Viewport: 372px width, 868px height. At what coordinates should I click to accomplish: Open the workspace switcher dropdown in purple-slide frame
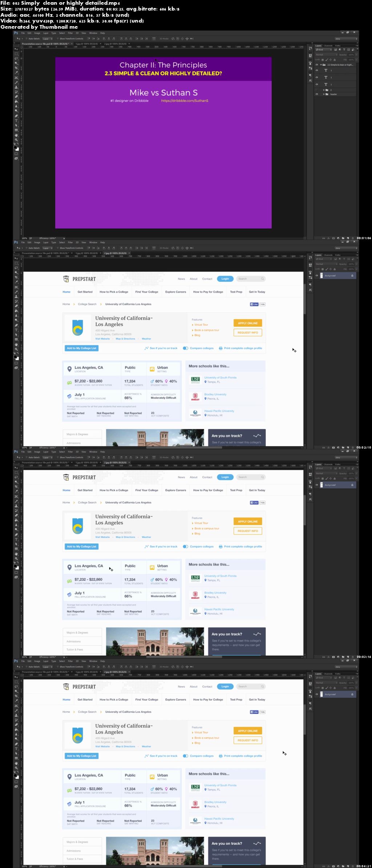click(x=346, y=39)
